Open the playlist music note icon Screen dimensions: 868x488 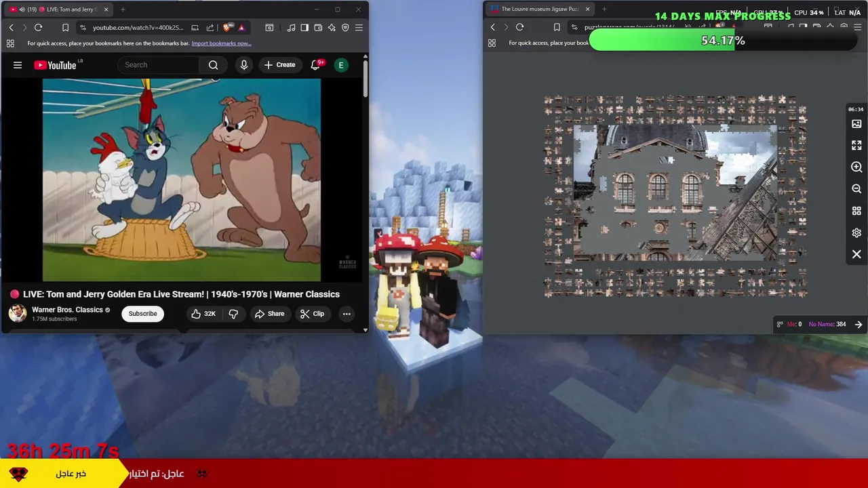(x=291, y=28)
